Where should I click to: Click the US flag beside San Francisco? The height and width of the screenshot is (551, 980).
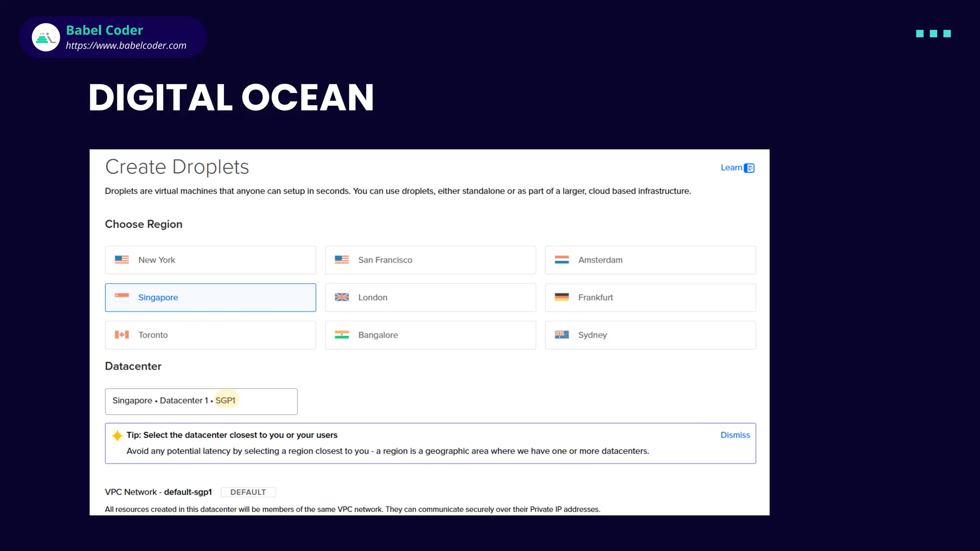(x=342, y=260)
